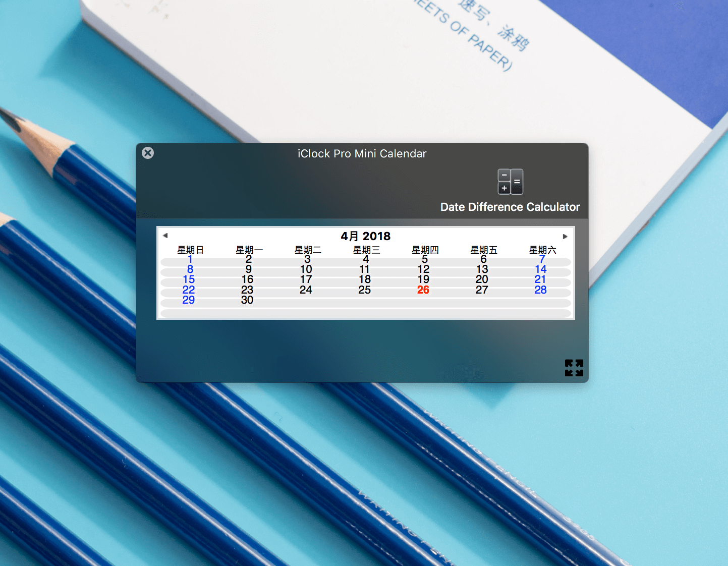728x566 pixels.
Task: Select date 15 in the calendar
Action: 189,279
